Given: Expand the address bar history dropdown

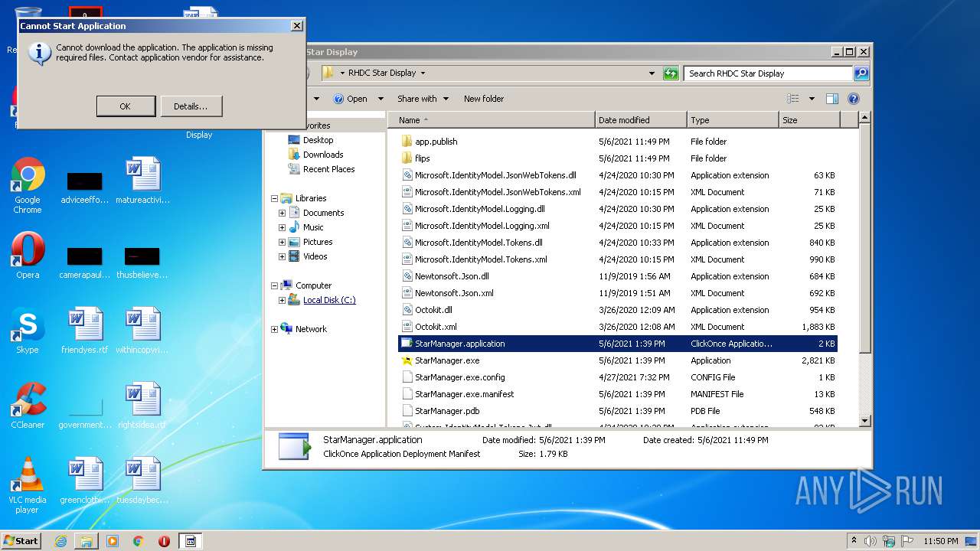Looking at the screenshot, I should click(x=652, y=73).
